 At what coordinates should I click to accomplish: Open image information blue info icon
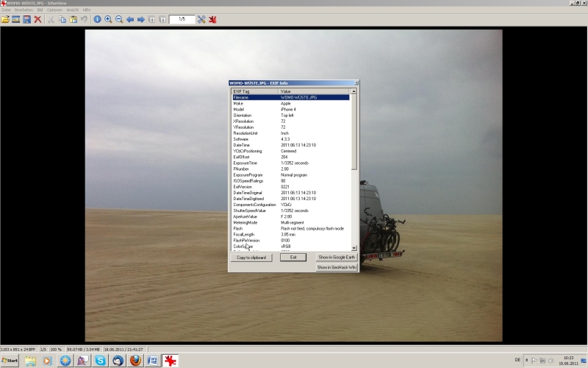(97, 19)
